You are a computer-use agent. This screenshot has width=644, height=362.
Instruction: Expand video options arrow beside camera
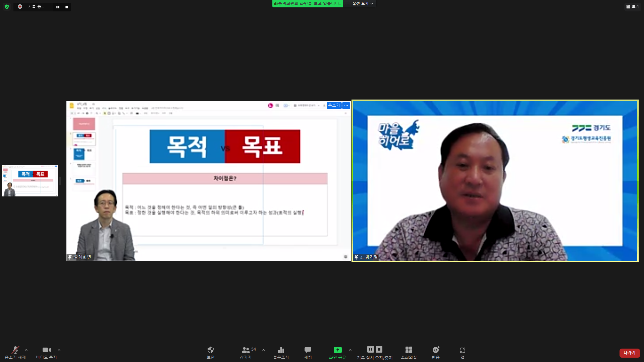pos(59,350)
